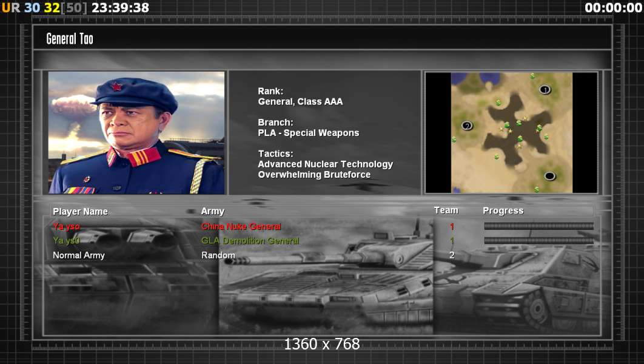Click the China Nuke General progress bar
644x364 pixels.
tap(539, 226)
